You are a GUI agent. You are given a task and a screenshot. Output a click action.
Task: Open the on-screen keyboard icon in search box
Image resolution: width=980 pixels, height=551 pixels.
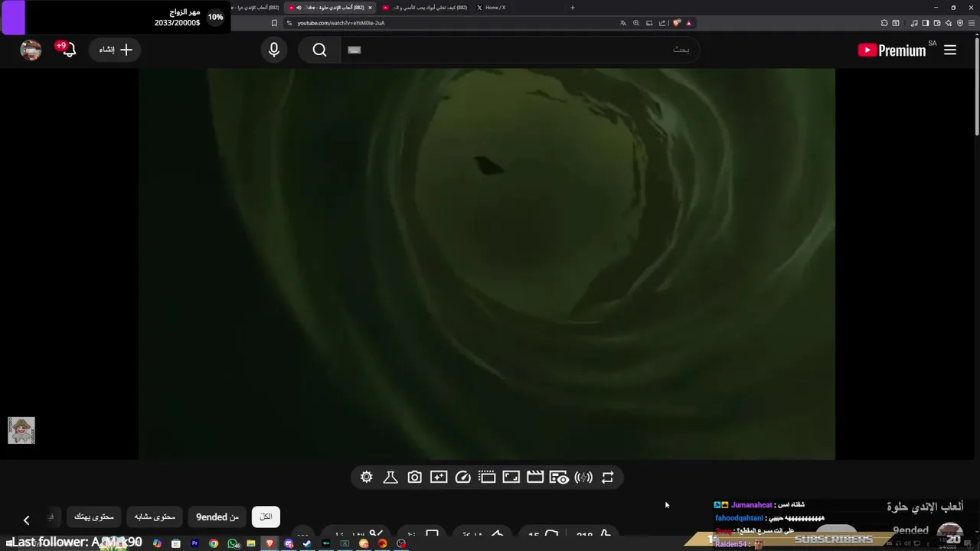354,50
